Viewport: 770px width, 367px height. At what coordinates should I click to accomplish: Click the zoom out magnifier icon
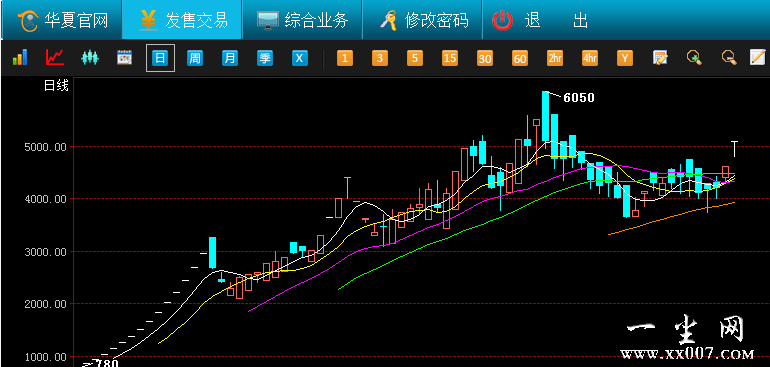tap(729, 58)
